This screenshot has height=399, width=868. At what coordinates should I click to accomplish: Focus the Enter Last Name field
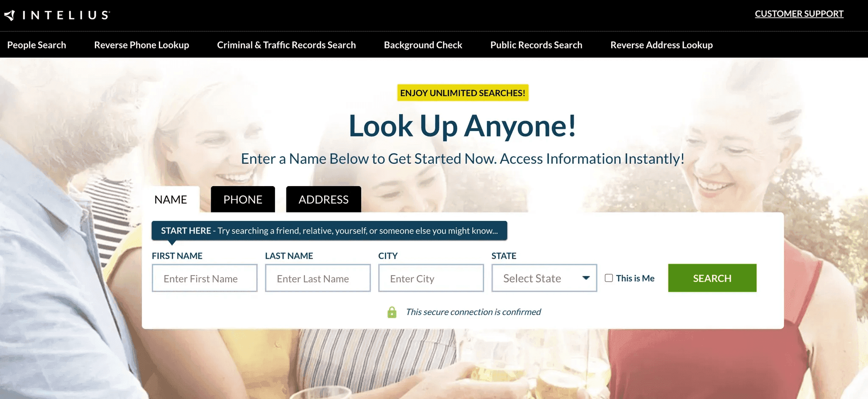pos(318,278)
